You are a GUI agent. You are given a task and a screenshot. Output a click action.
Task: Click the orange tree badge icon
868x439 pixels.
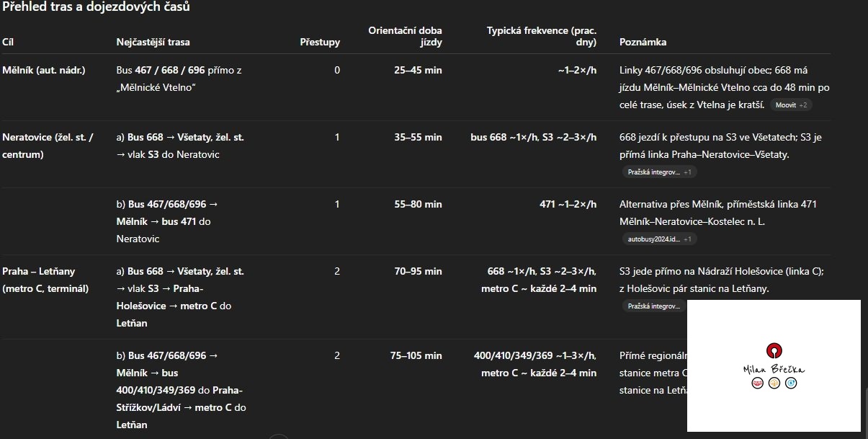[x=774, y=383]
